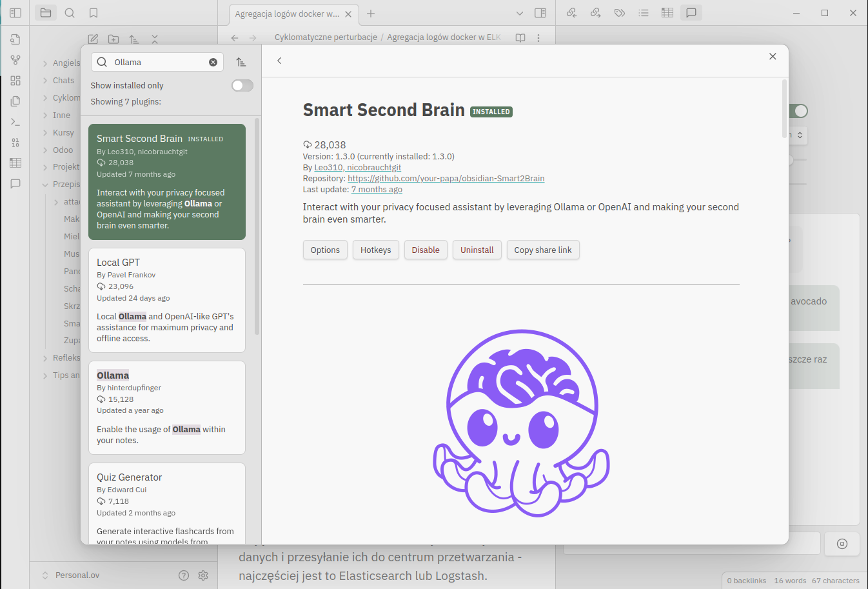Open the Hotkeys for Smart Second Brain

[x=376, y=250]
